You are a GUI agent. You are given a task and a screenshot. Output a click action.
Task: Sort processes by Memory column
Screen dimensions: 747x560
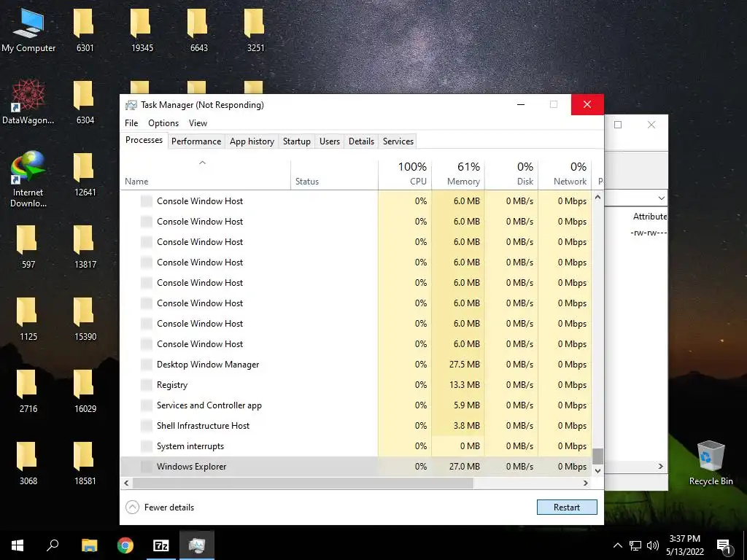coord(458,175)
